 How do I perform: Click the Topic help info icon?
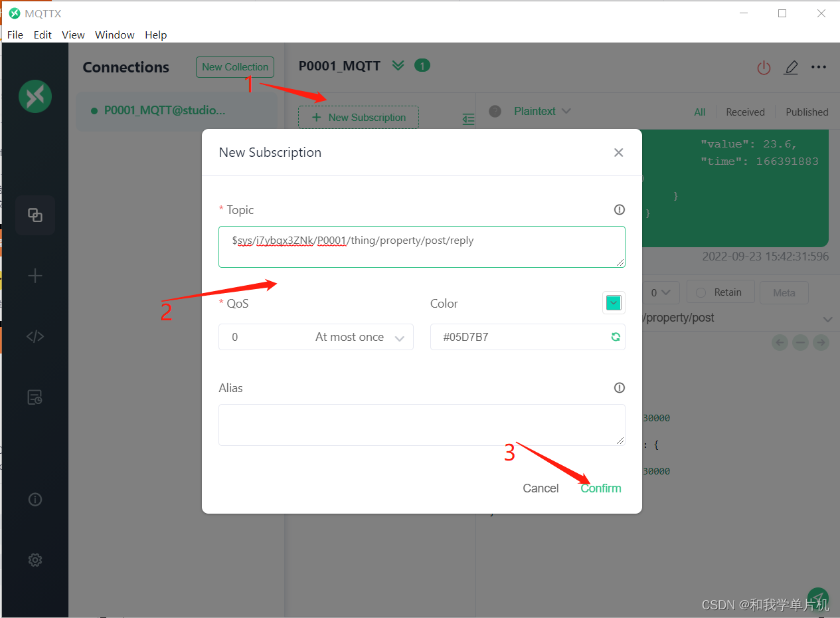click(620, 210)
